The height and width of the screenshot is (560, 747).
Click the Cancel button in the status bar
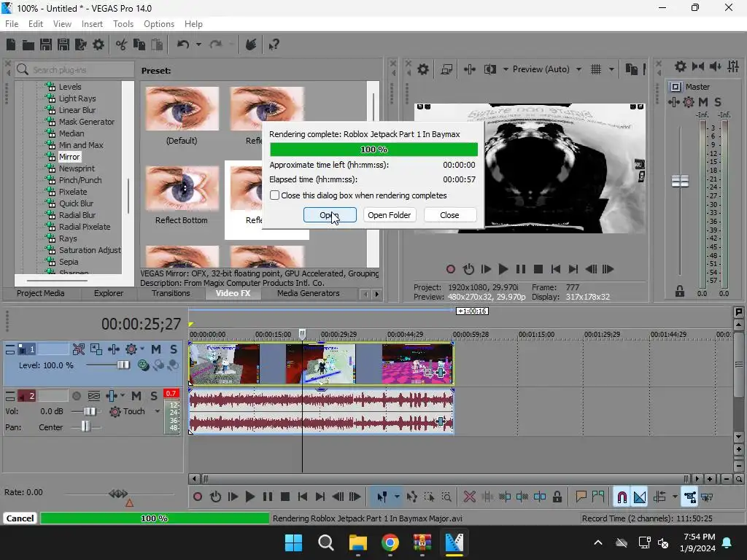tap(20, 518)
